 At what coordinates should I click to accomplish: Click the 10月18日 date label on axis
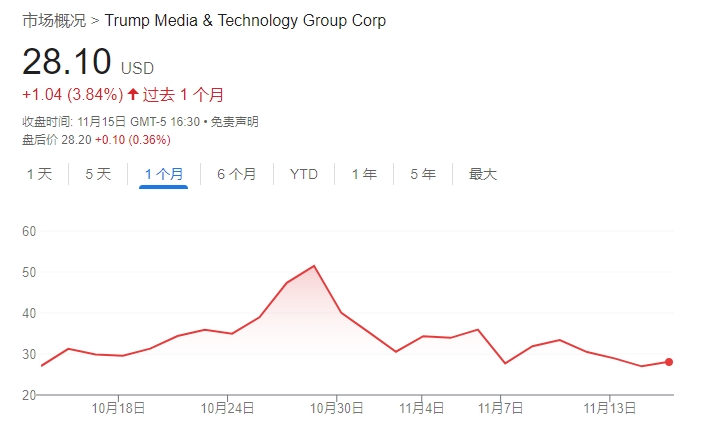click(118, 408)
